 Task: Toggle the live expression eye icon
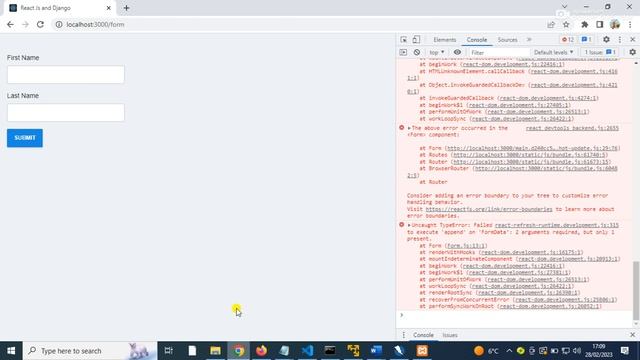click(457, 52)
